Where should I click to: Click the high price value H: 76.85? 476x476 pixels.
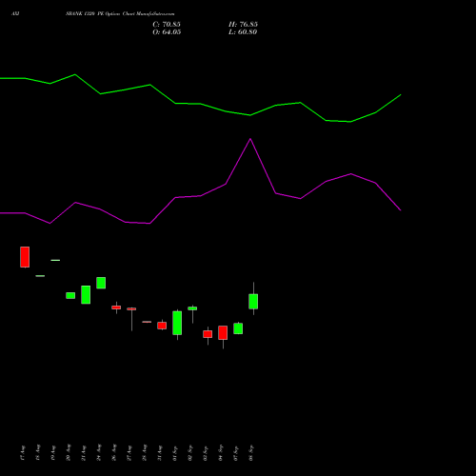[x=243, y=25]
